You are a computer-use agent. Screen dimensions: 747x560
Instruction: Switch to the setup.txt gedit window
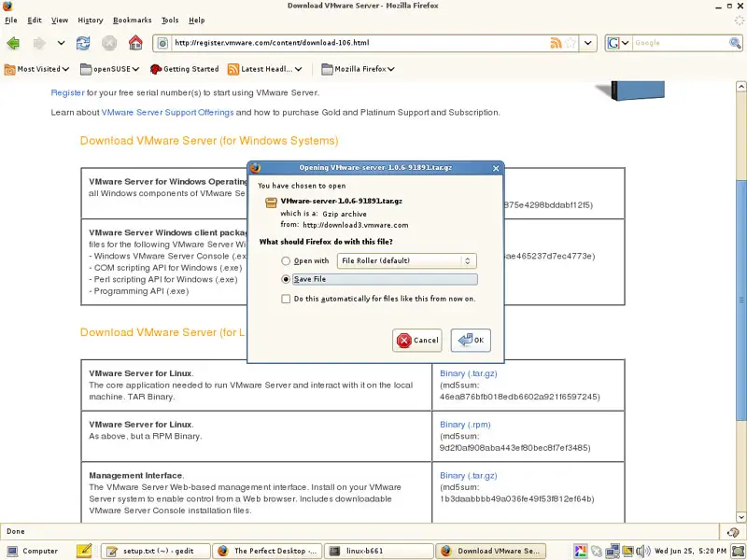click(155, 551)
